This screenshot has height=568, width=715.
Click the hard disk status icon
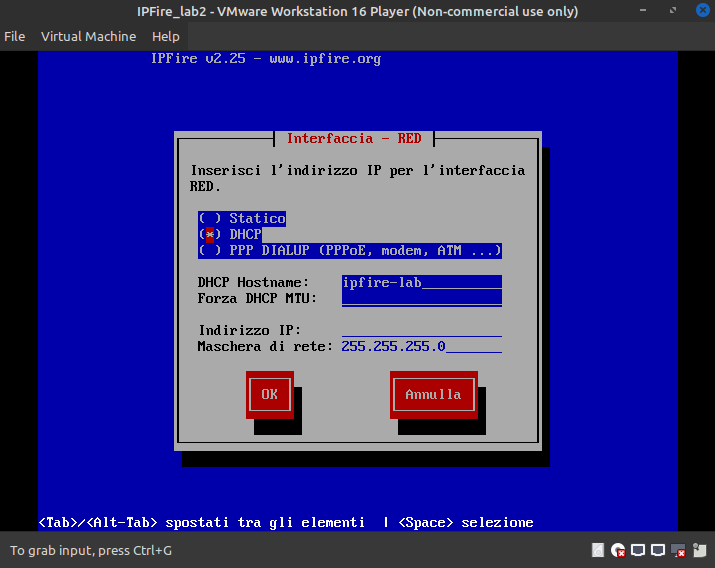tap(598, 550)
